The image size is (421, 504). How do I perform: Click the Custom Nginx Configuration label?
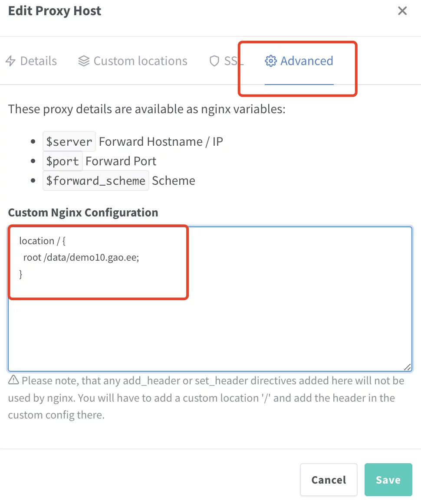pos(83,213)
